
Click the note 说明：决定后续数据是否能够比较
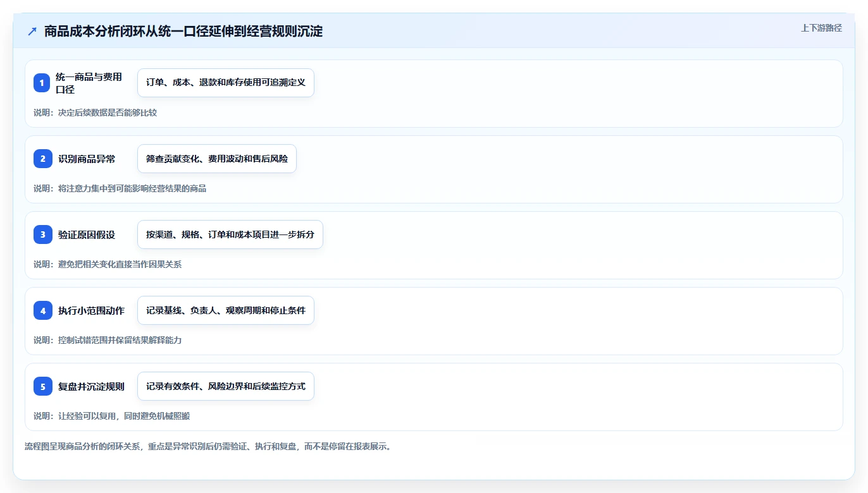pos(95,113)
